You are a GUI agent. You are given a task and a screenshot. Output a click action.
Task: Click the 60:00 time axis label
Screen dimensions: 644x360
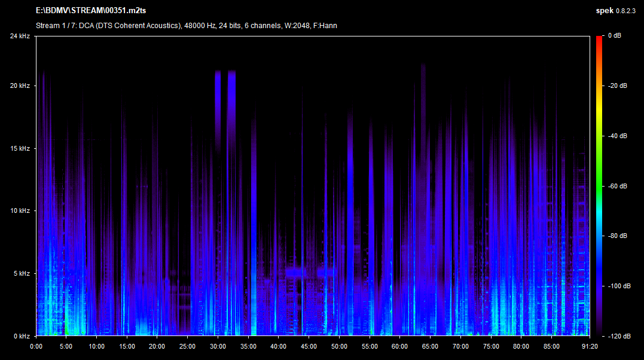point(399,346)
